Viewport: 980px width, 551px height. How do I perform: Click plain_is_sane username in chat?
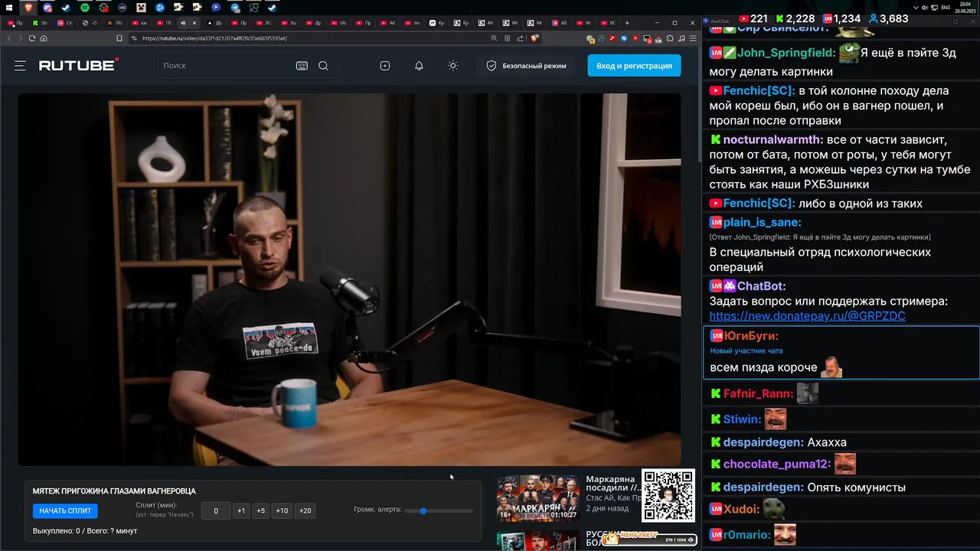762,222
